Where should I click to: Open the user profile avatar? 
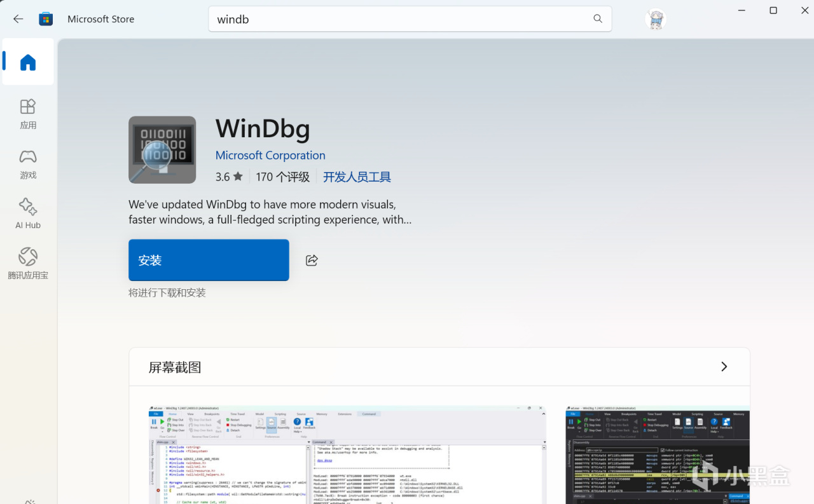tap(656, 19)
